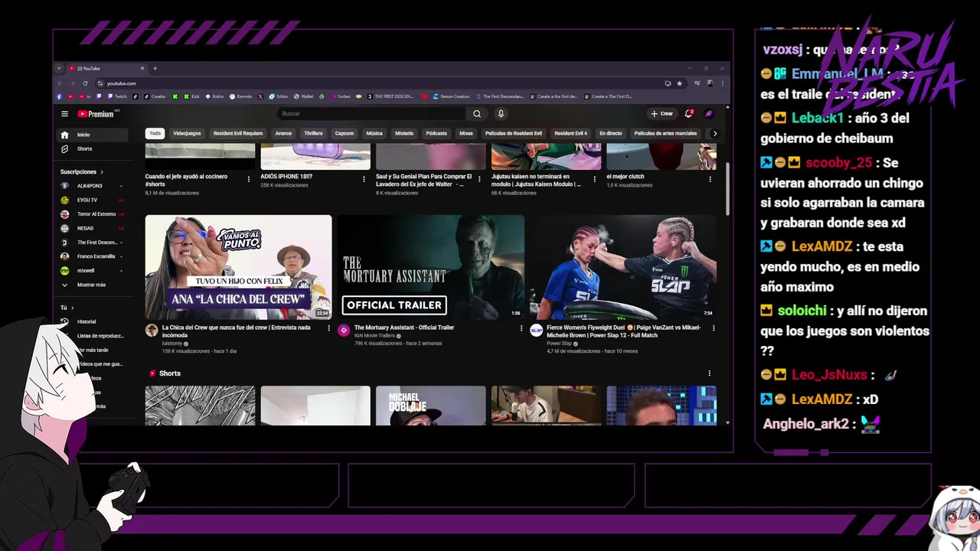The width and height of the screenshot is (980, 551).
Task: Open Shorts in the sidebar
Action: click(x=93, y=148)
